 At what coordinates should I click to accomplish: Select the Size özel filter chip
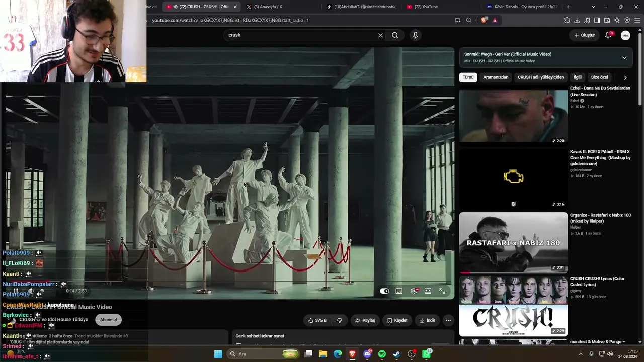tap(599, 77)
